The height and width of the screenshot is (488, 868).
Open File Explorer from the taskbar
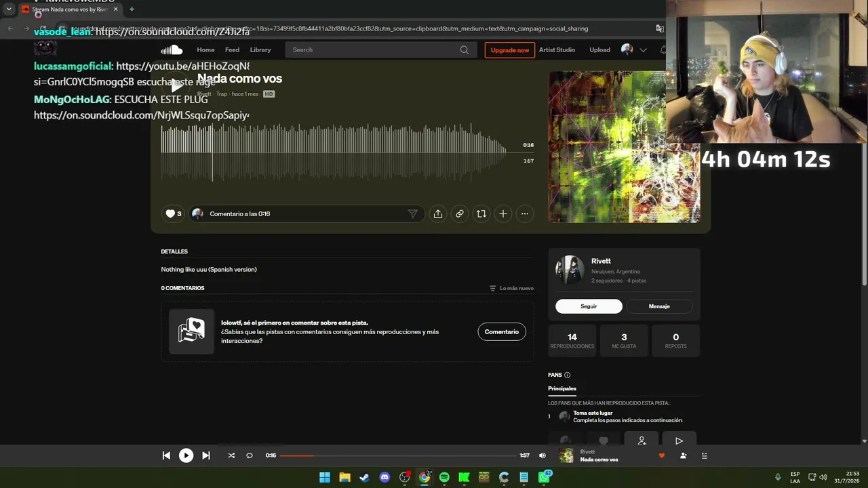[x=344, y=477]
